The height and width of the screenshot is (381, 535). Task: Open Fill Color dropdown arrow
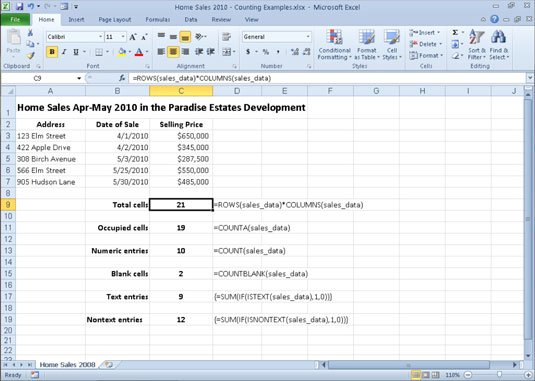130,52
